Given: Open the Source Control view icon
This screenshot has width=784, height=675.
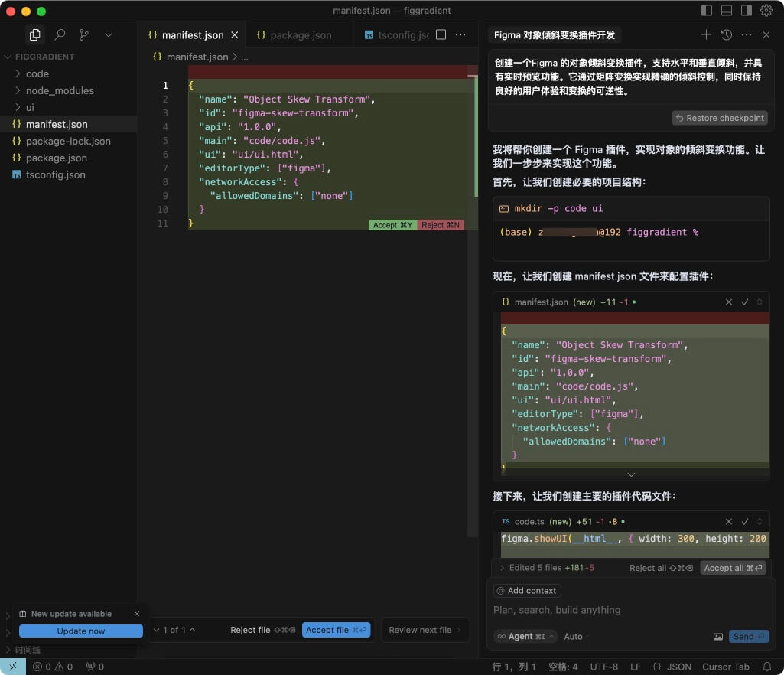Looking at the screenshot, I should click(x=84, y=34).
